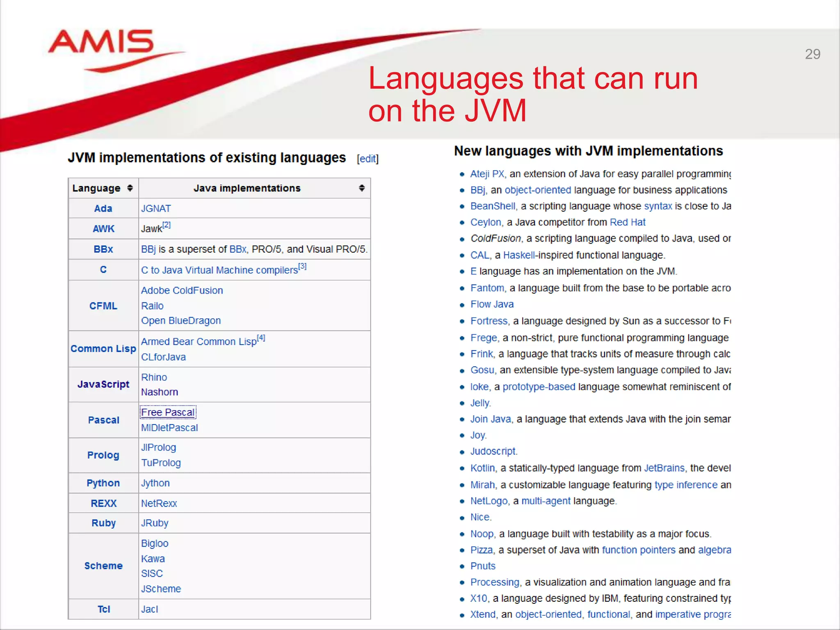Open the JetBrains link
Screen dimensions: 840x630
pyautogui.click(x=664, y=468)
